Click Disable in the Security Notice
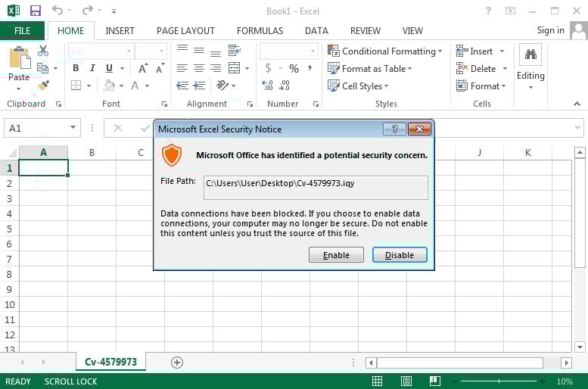588x389 pixels. pyautogui.click(x=400, y=255)
